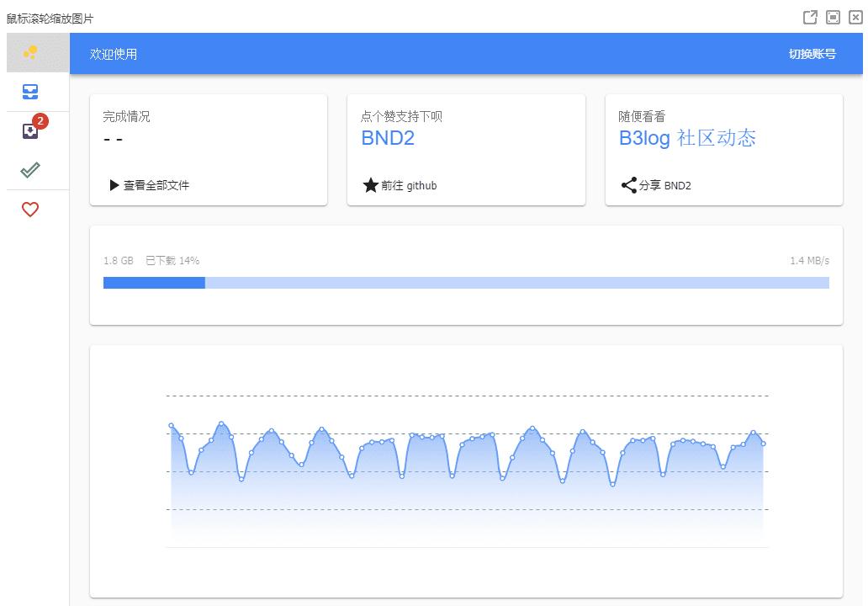Open the B3log 社区动态 link
This screenshot has width=868, height=606.
(x=687, y=139)
